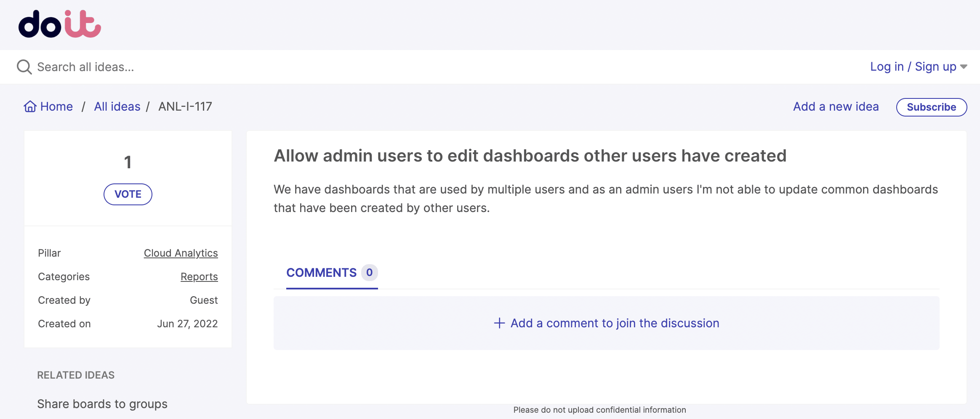This screenshot has height=419, width=980.
Task: Click the comments count badge
Action: [369, 273]
